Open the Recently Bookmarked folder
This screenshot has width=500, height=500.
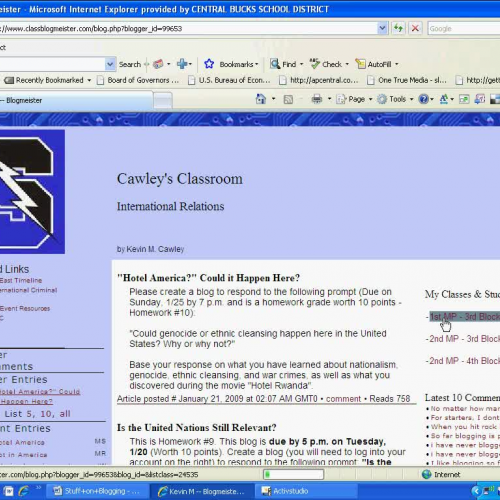48,80
